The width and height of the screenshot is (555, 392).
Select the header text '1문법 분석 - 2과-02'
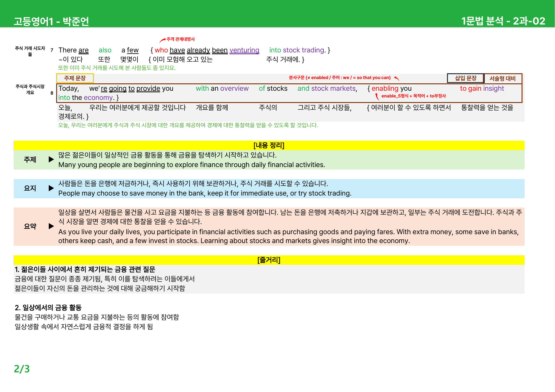[503, 21]
